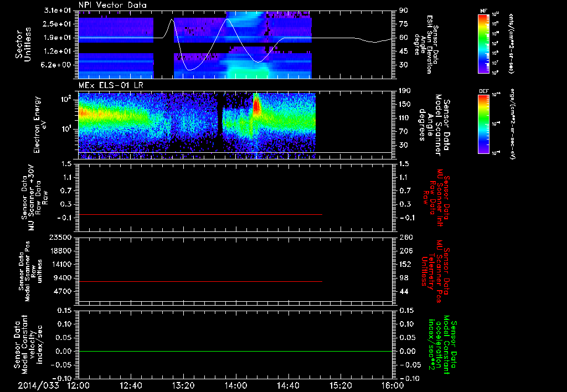Click the 14:00 time axis label
The height and width of the screenshot is (392, 567).
click(x=236, y=385)
